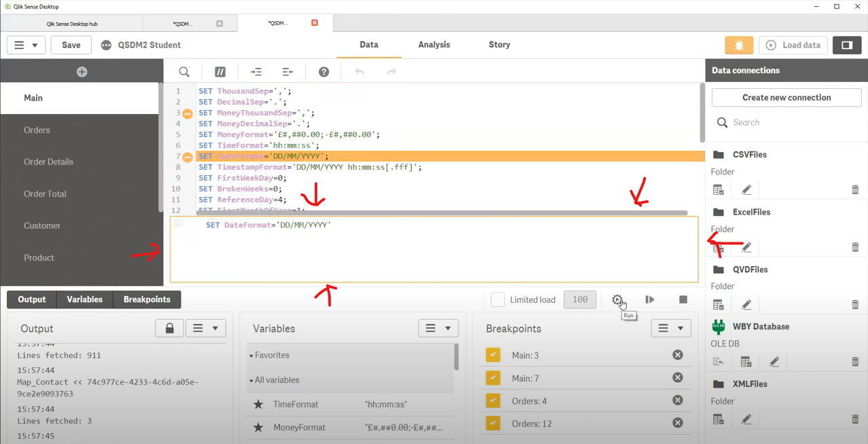Click the indent icon in editor toolbar
Screen dimensions: 868x444
256,72
